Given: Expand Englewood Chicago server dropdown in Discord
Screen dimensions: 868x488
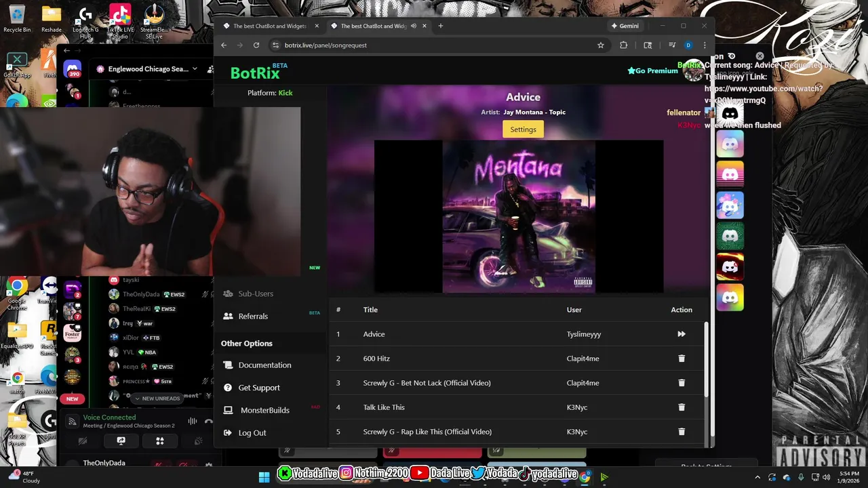Looking at the screenshot, I should coord(195,69).
